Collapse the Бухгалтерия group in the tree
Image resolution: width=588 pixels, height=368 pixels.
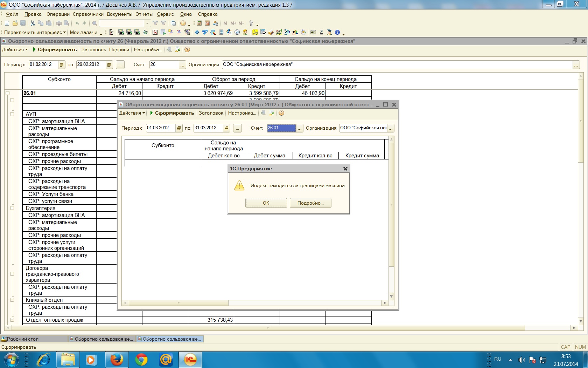tap(12, 208)
